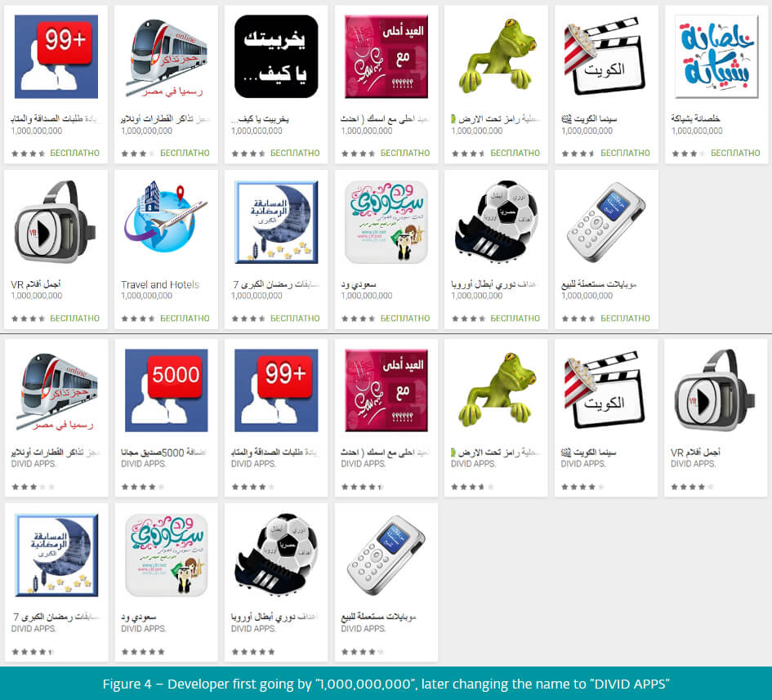Click БЕСПЛАТНО under the Travel and Hotels app
Viewport: 772px width, 700px height.
tap(185, 319)
